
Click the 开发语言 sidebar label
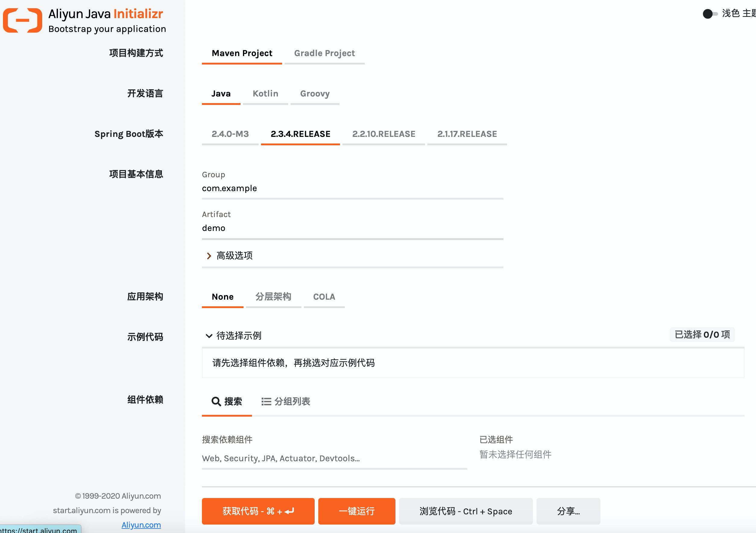point(145,93)
